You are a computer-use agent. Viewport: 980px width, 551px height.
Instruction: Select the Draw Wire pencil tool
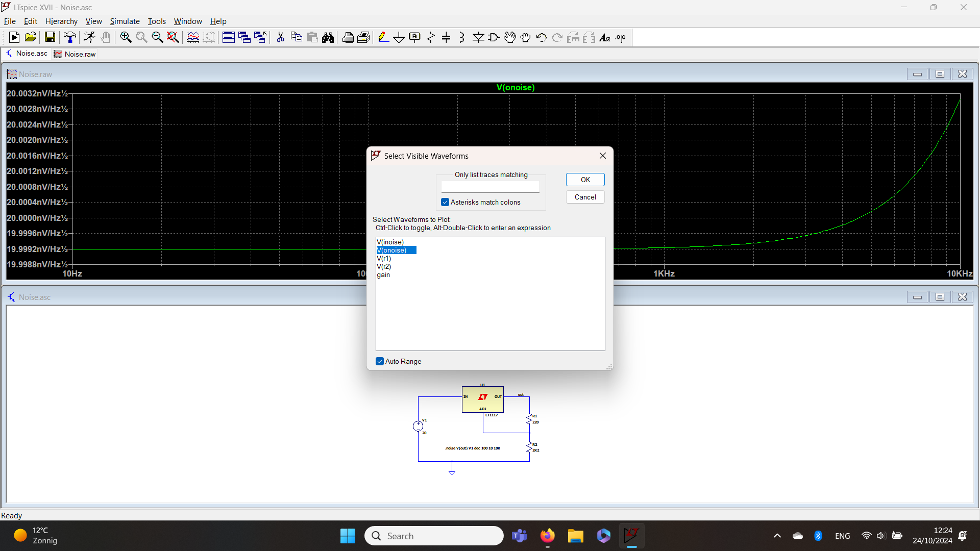(383, 37)
